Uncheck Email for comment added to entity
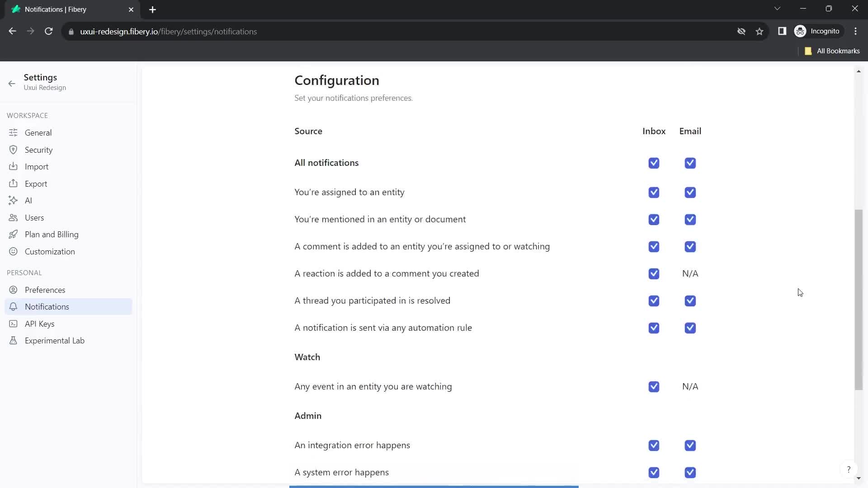 coord(690,246)
